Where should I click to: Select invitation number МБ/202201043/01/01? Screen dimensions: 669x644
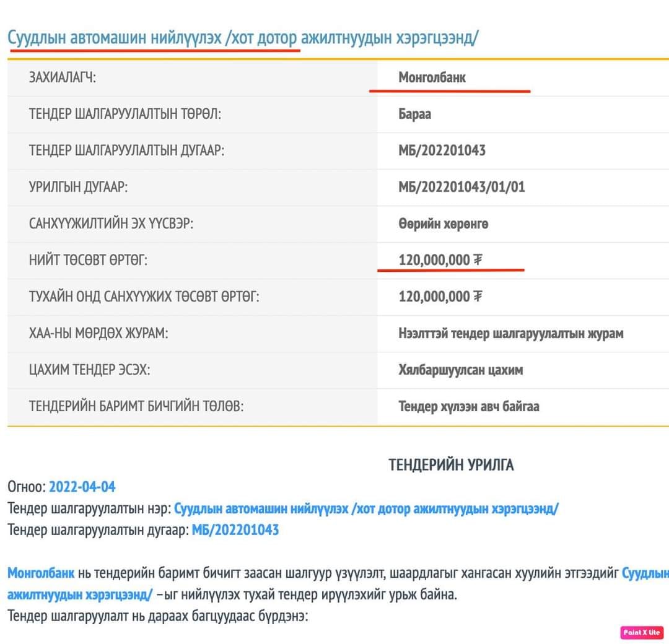461,186
